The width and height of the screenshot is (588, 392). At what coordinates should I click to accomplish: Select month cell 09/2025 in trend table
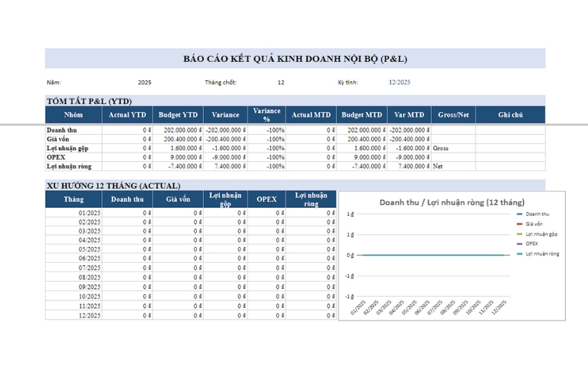tap(73, 287)
